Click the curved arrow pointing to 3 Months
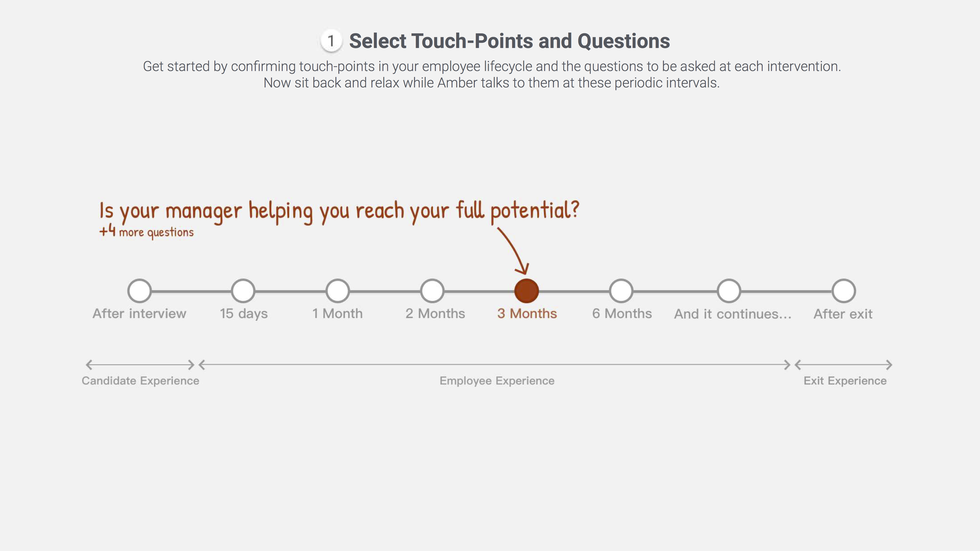Viewport: 980px width, 551px height. point(514,251)
